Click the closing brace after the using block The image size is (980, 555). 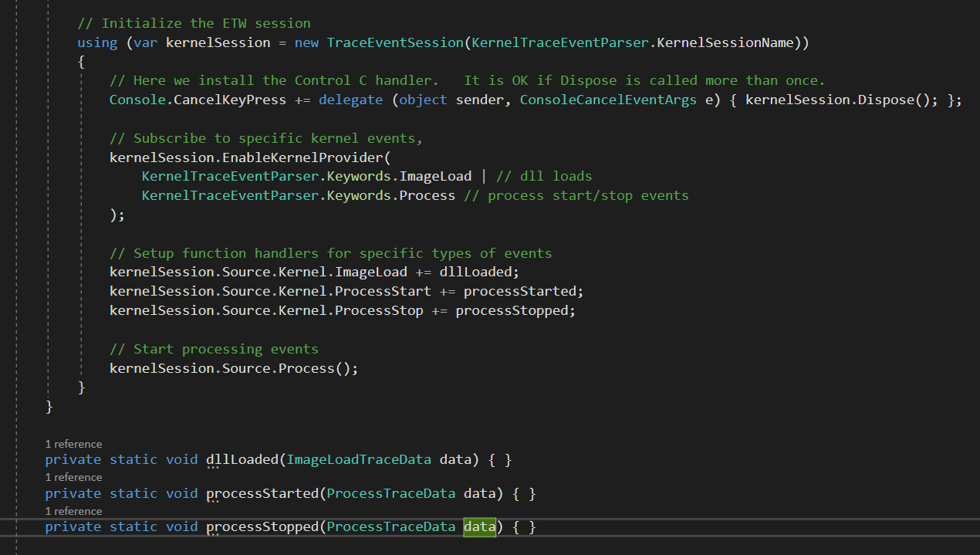click(81, 387)
